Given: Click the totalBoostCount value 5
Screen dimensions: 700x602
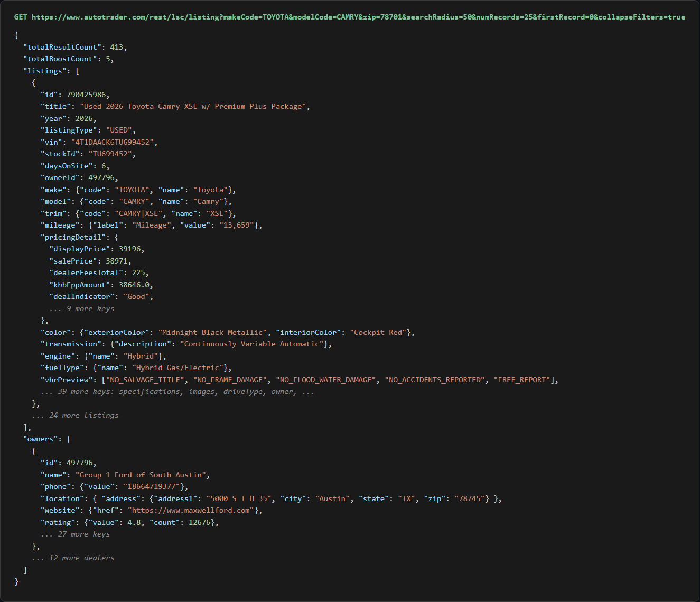Looking at the screenshot, I should (x=108, y=59).
